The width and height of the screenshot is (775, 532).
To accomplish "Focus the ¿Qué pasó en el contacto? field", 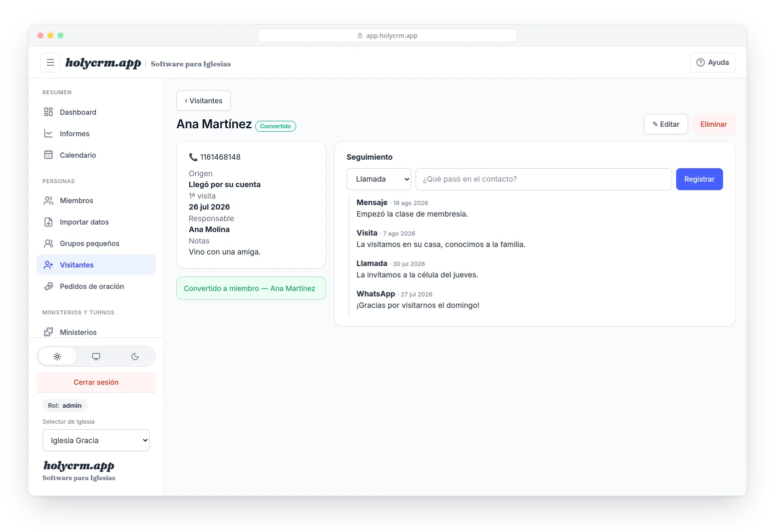I will point(543,179).
